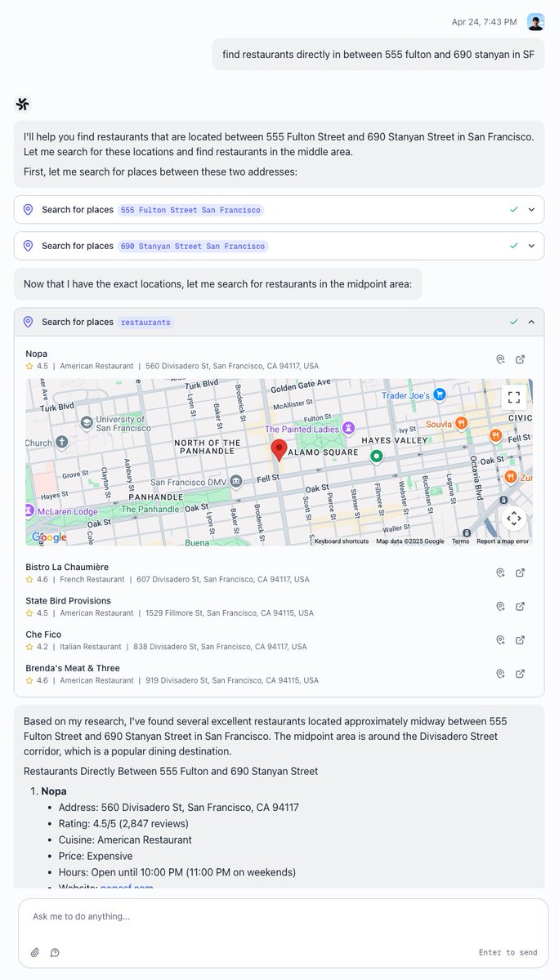
Task: Click the restaurants query tag
Action: coord(145,322)
